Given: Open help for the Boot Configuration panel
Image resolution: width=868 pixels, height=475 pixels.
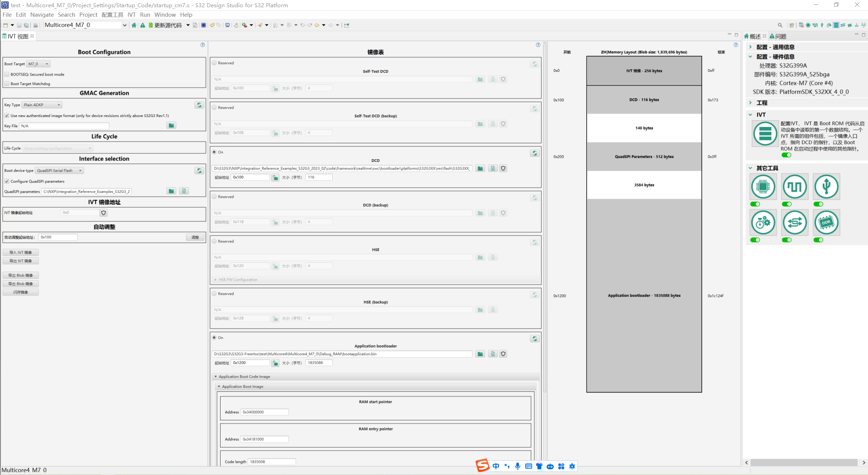Looking at the screenshot, I should click(x=203, y=45).
